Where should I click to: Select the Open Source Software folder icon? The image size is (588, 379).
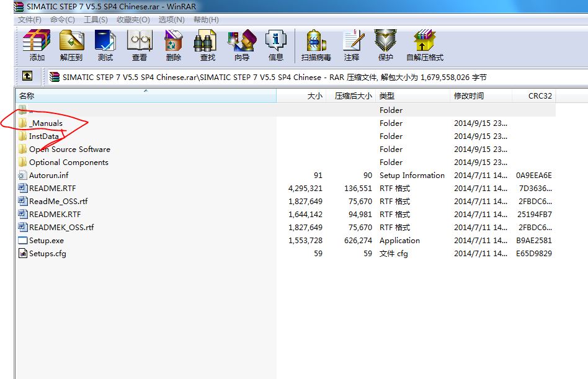point(22,149)
